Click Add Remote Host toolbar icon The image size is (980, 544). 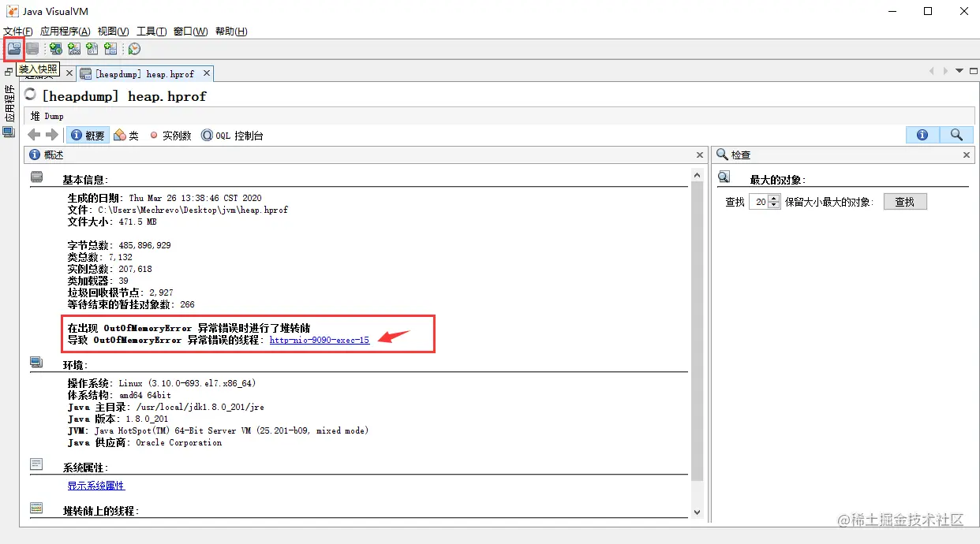pyautogui.click(x=56, y=49)
